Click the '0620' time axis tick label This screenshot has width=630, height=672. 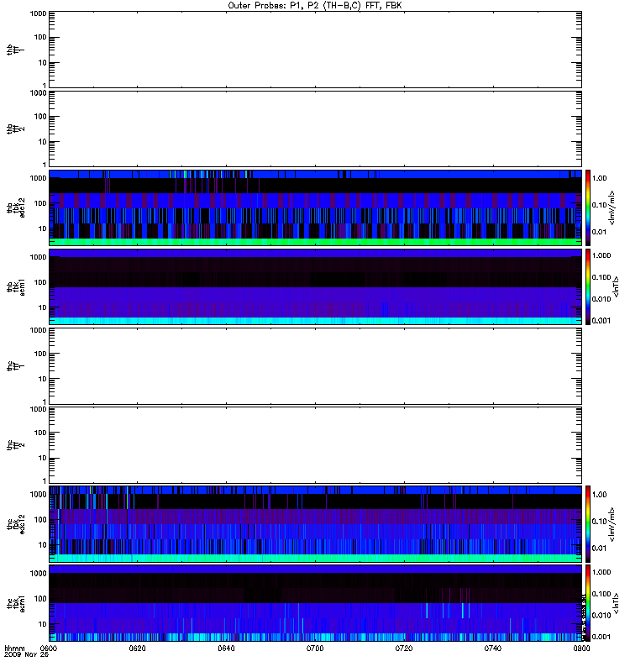(137, 648)
